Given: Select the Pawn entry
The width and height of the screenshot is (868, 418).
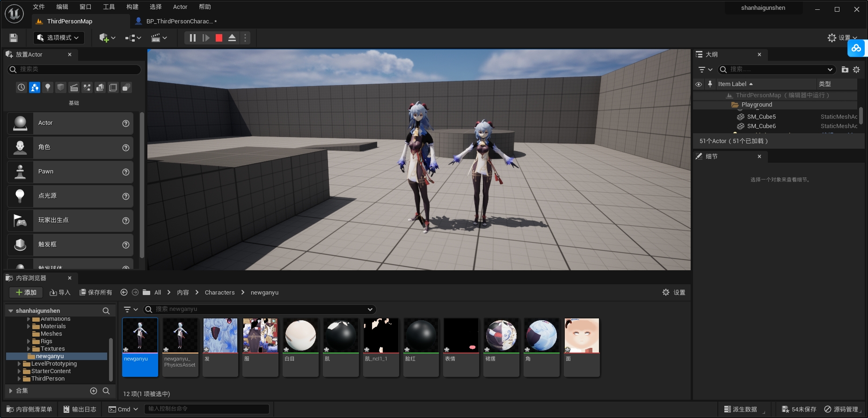Looking at the screenshot, I should [70, 172].
